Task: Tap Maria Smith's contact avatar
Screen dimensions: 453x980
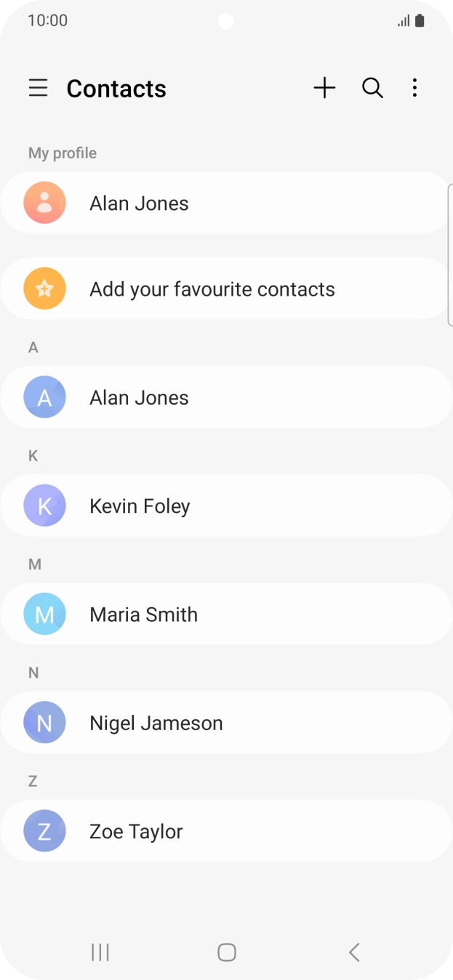Action: (44, 614)
